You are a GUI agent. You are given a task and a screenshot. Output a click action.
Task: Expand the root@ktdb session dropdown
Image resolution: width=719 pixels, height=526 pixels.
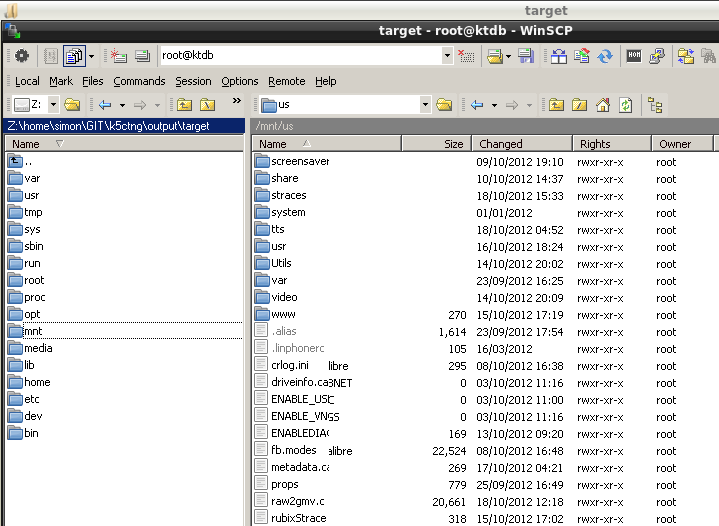click(446, 56)
